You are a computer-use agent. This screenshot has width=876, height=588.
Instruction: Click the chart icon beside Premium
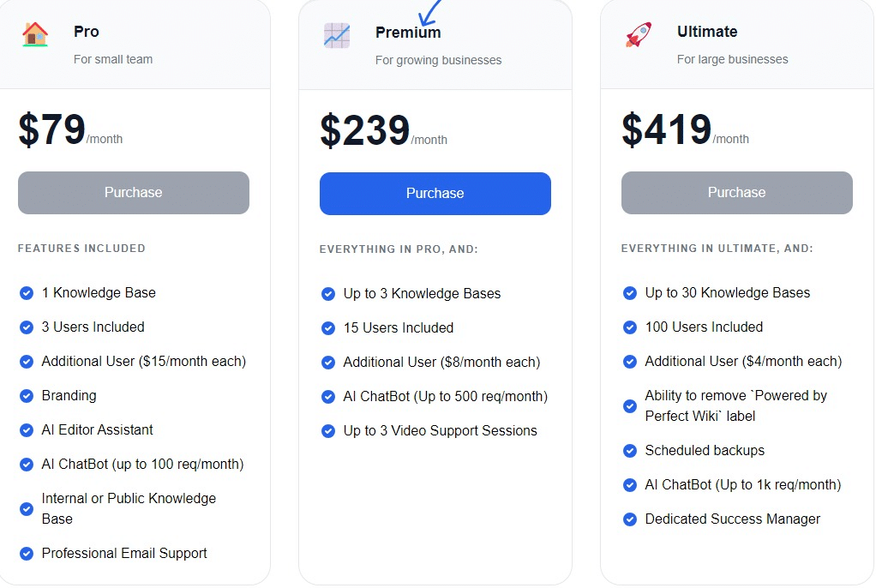337,35
